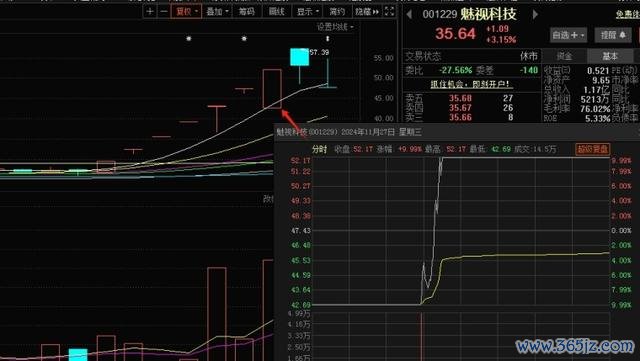Click the 隐藏 collapse arrows
The image size is (640, 361).
pos(367,11)
